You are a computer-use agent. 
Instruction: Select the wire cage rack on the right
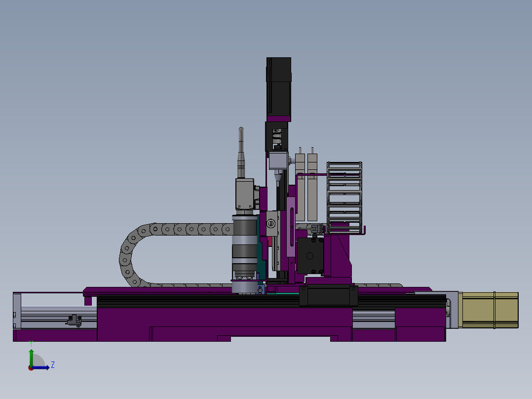click(x=344, y=198)
